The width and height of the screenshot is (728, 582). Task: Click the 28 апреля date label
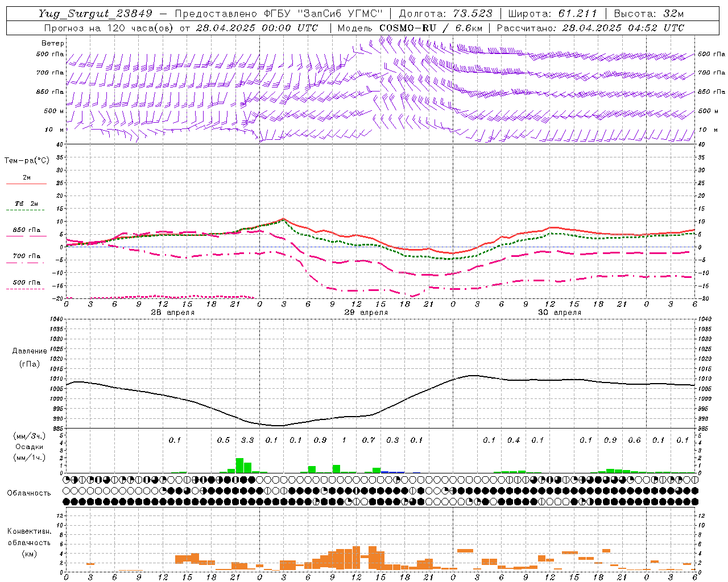173,313
